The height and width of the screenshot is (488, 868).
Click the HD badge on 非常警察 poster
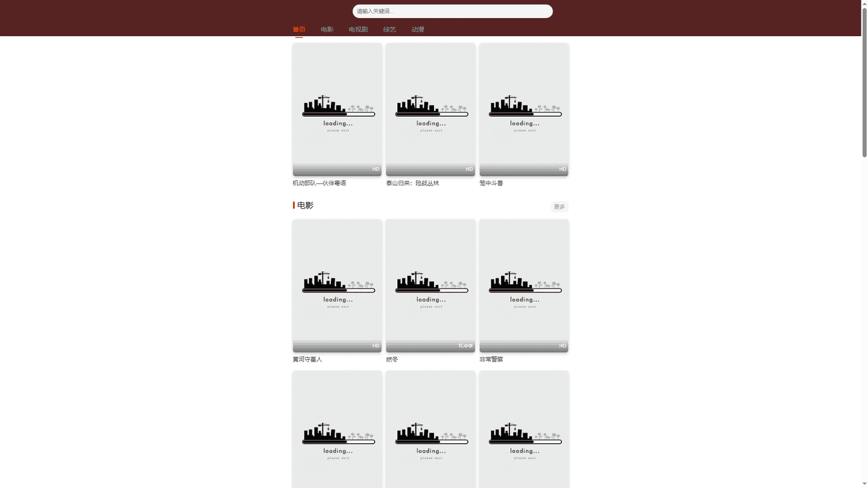(562, 346)
